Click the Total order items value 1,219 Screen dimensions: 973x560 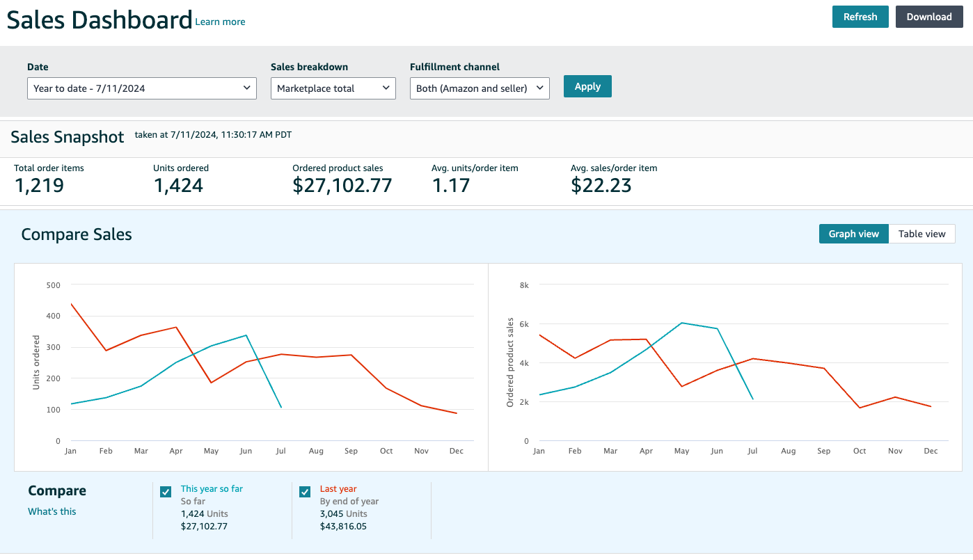click(39, 186)
